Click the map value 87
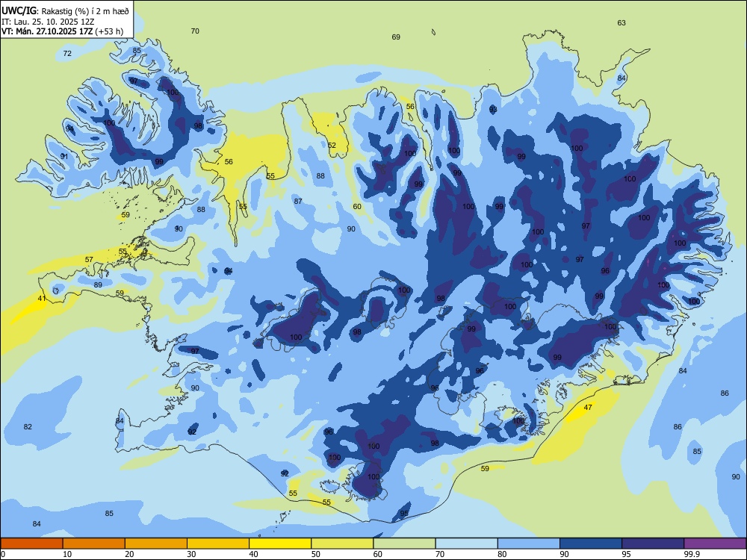The height and width of the screenshot is (560, 747). 298,202
